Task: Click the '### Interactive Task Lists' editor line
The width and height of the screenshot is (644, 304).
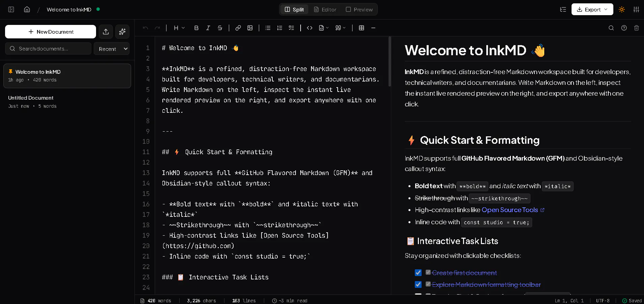Action: tap(215, 277)
